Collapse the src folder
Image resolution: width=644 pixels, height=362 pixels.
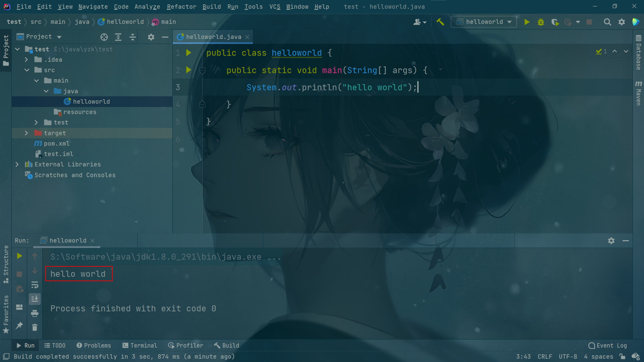27,70
